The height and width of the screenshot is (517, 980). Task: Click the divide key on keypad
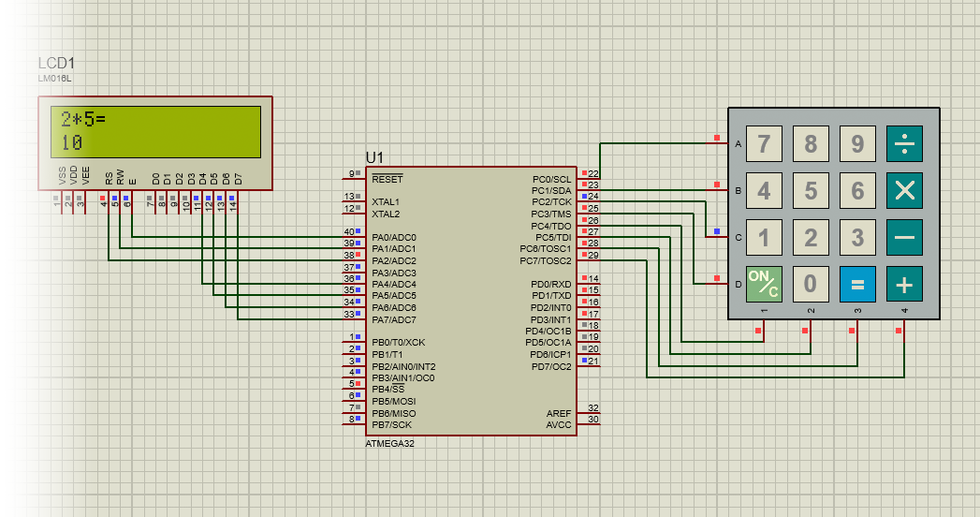pos(904,144)
